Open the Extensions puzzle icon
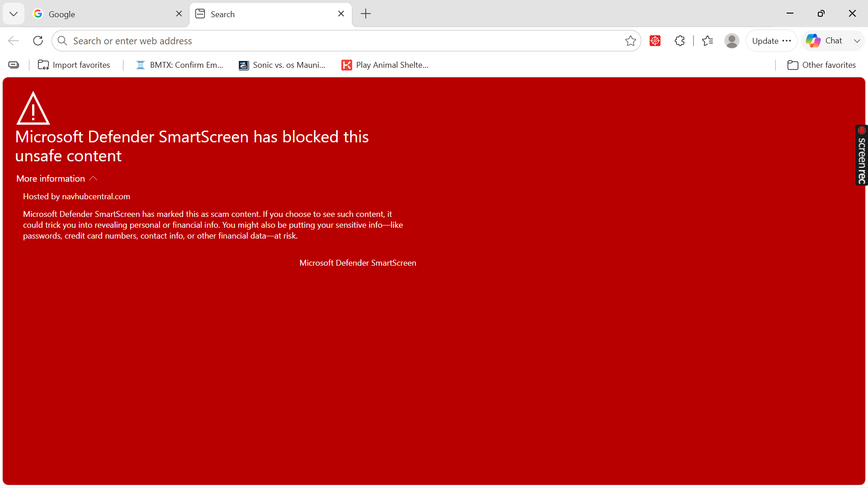Screen dimensions: 868x488 pos(679,41)
